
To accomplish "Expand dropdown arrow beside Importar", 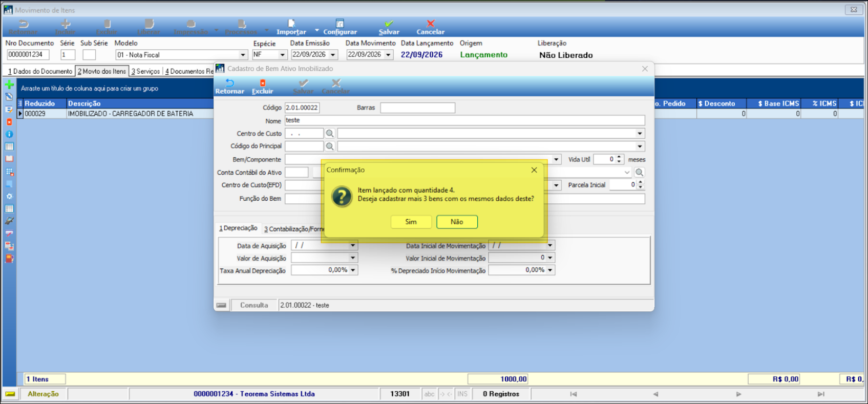I will 317,31.
